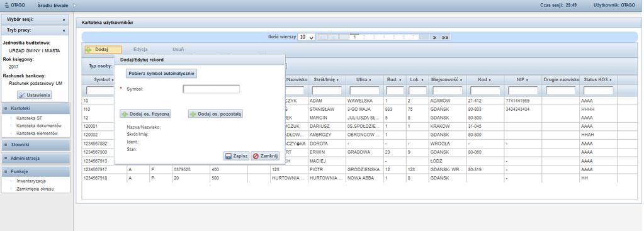Click the Ustawienia tools icon

(x=22, y=95)
